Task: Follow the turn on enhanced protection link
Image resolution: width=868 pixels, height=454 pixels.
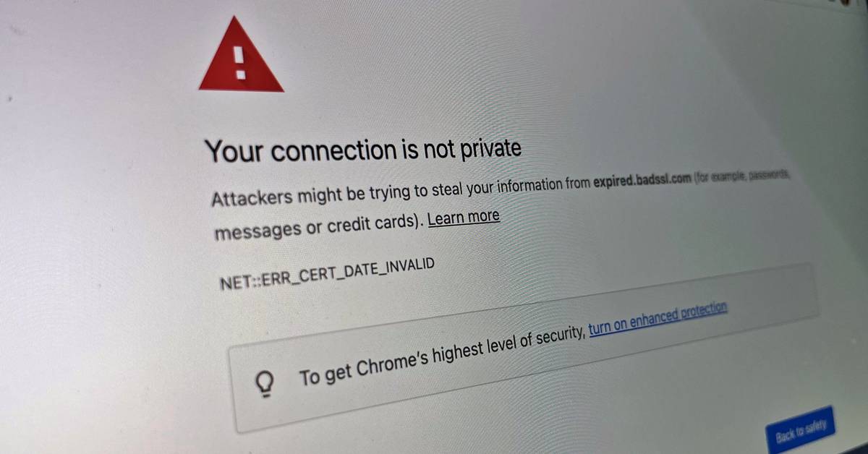Action: click(x=658, y=320)
